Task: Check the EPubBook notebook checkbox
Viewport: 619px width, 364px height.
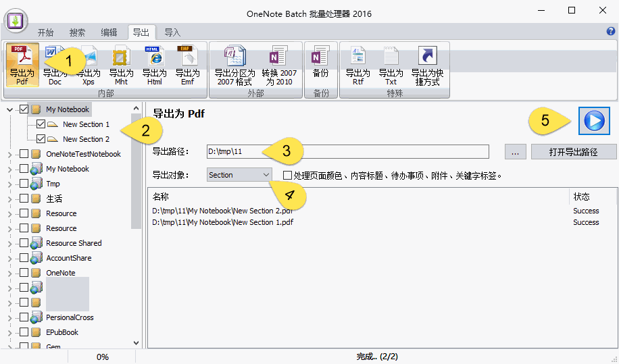Action: [24, 332]
